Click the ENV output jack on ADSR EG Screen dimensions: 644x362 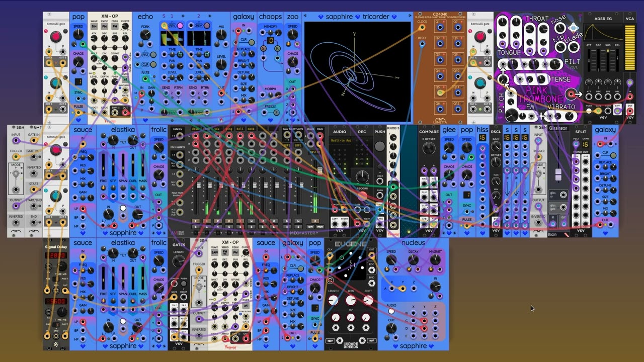pos(617,111)
